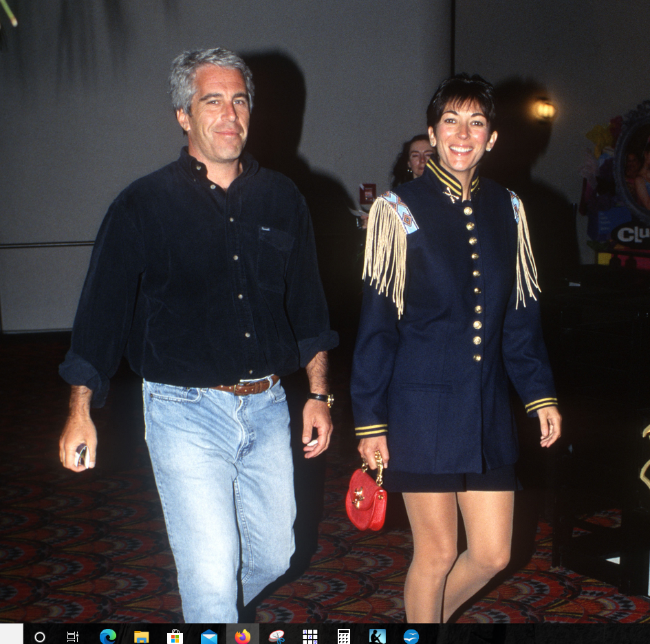Launch the Snipping Tool from taskbar
The width and height of the screenshot is (650, 644).
(277, 636)
